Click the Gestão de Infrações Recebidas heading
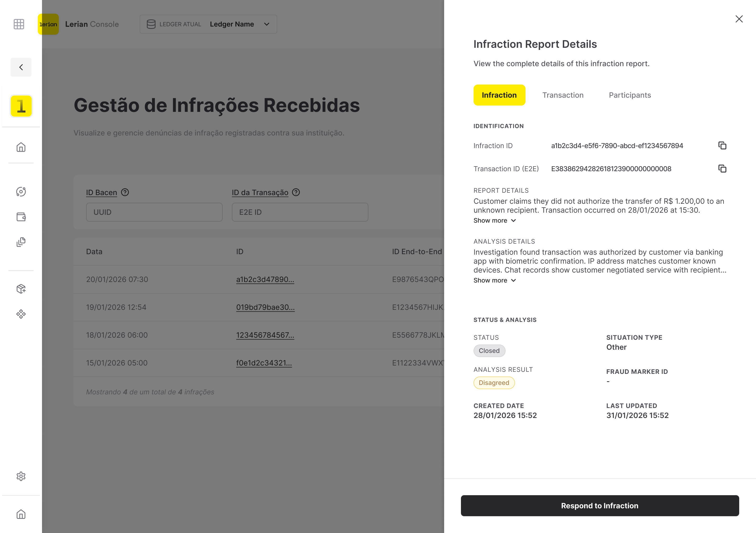This screenshot has width=756, height=533. click(x=217, y=105)
